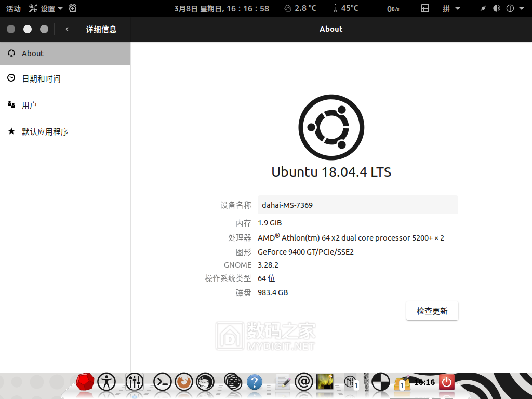Viewport: 532px width, 399px height.
Task: Switch to 默认应用程序 panel
Action: 65,131
